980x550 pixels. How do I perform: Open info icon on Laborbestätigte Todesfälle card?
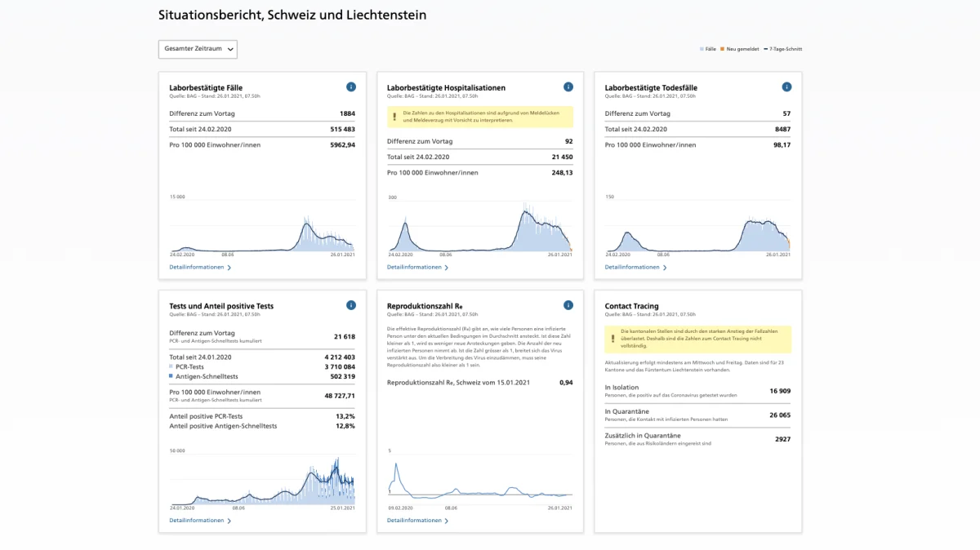(786, 86)
